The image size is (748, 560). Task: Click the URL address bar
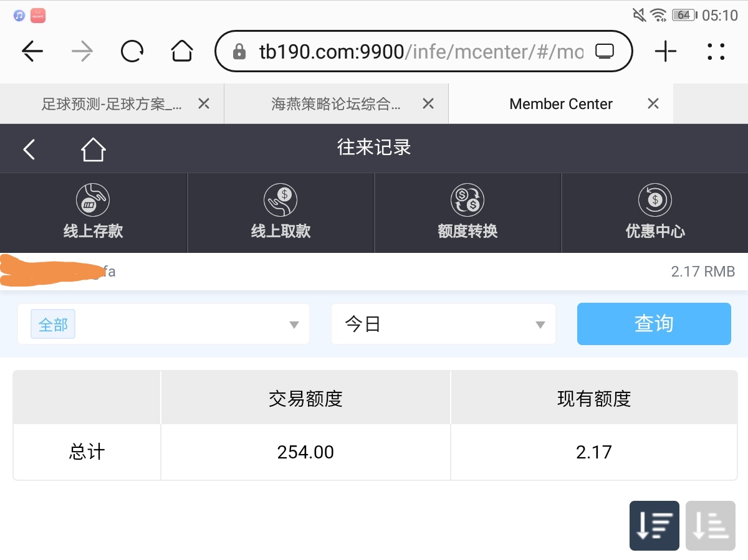pyautogui.click(x=411, y=52)
